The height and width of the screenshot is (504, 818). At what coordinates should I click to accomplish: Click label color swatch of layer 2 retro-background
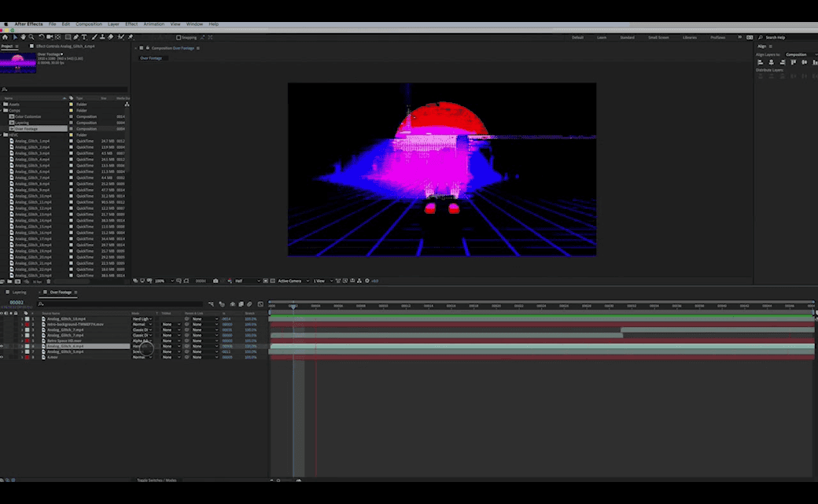27,325
